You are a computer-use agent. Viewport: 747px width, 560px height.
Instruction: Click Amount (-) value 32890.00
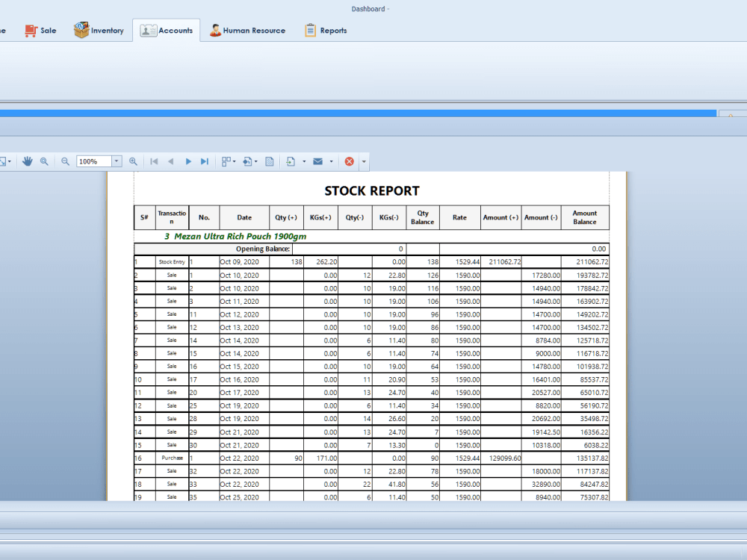(546, 485)
